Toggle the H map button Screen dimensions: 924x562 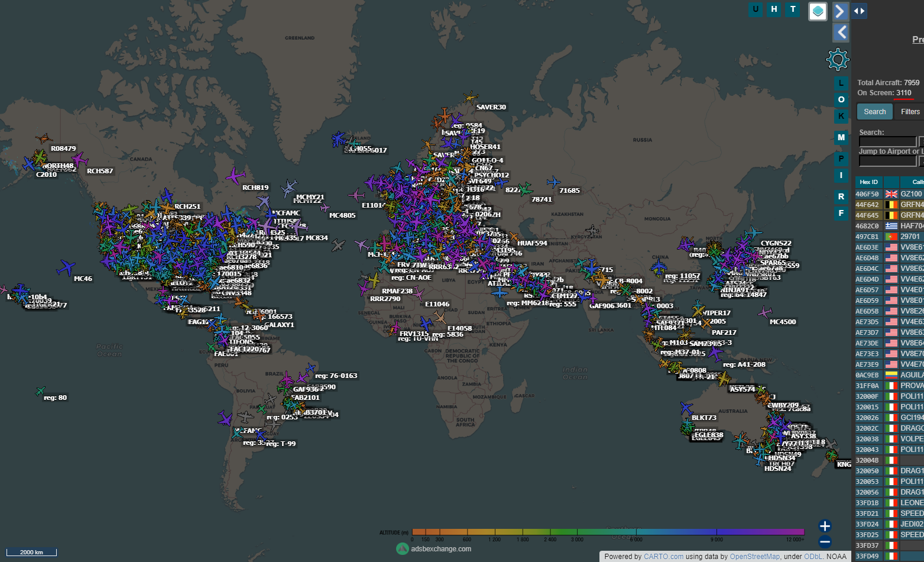[774, 9]
